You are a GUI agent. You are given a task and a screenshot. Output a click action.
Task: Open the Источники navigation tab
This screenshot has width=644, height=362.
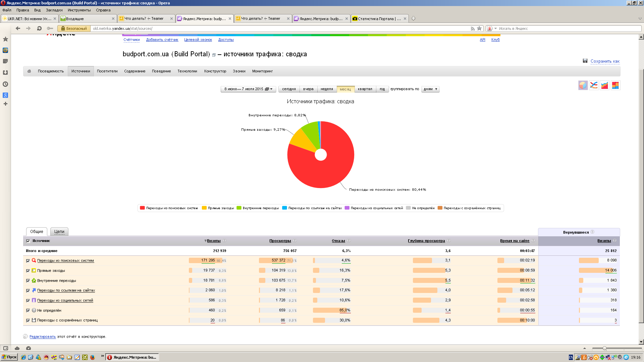pyautogui.click(x=80, y=71)
